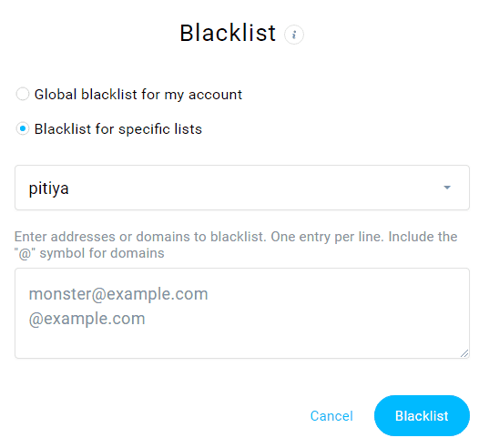This screenshot has width=489, height=448.
Task: Click the word 'account' in the global option
Action: pos(215,95)
